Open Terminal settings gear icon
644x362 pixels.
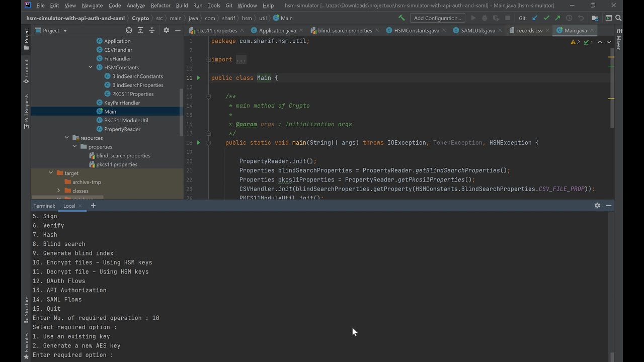click(x=597, y=206)
